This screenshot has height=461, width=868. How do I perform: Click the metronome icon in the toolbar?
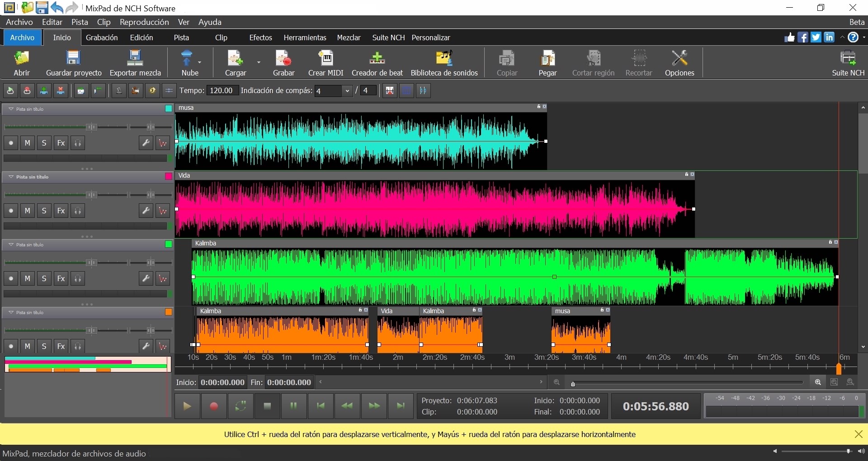(119, 90)
